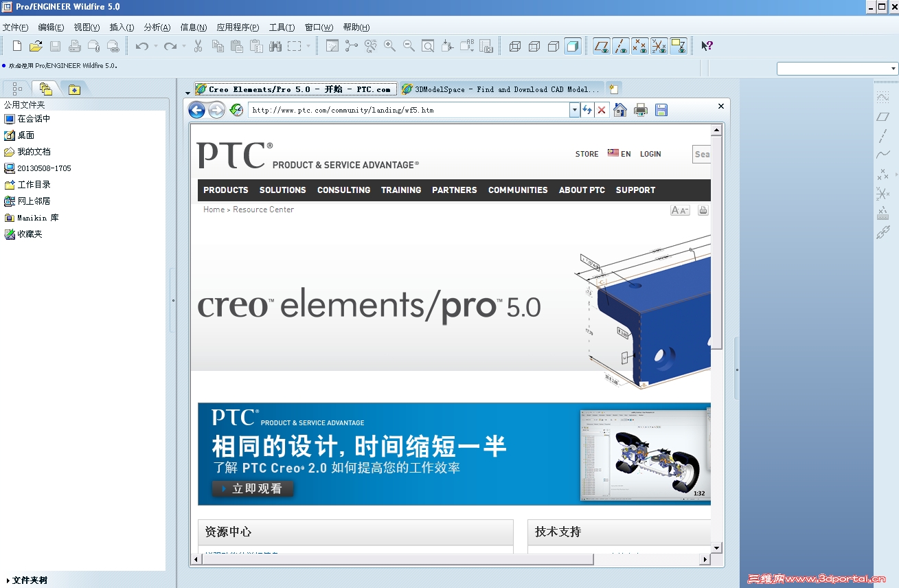
Task: Undo the last action
Action: tap(141, 46)
